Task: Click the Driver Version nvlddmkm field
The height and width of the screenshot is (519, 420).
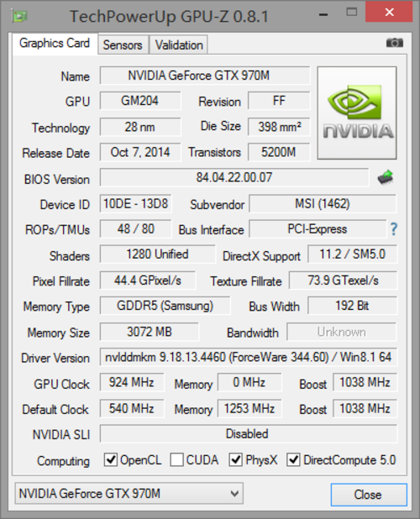Action: [249, 357]
